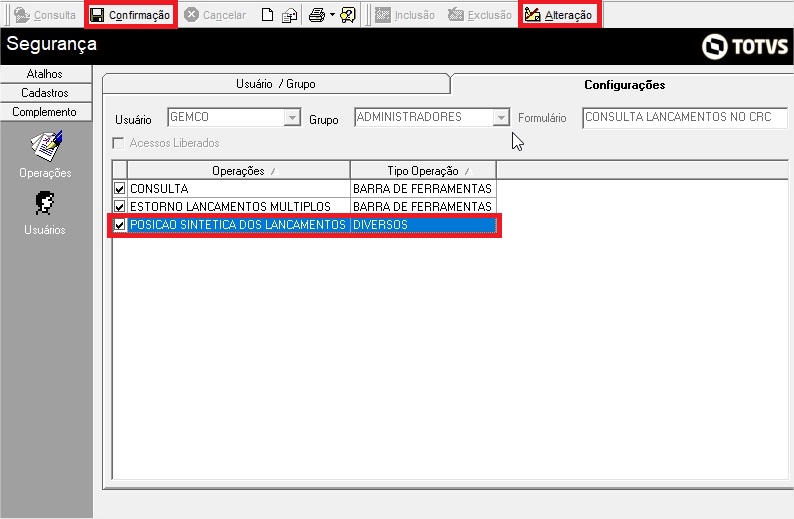Image resolution: width=794 pixels, height=519 pixels.
Task: Uncheck the ESTORNO LANCAMENTOS MULTIPLOS checkbox
Action: tap(120, 207)
